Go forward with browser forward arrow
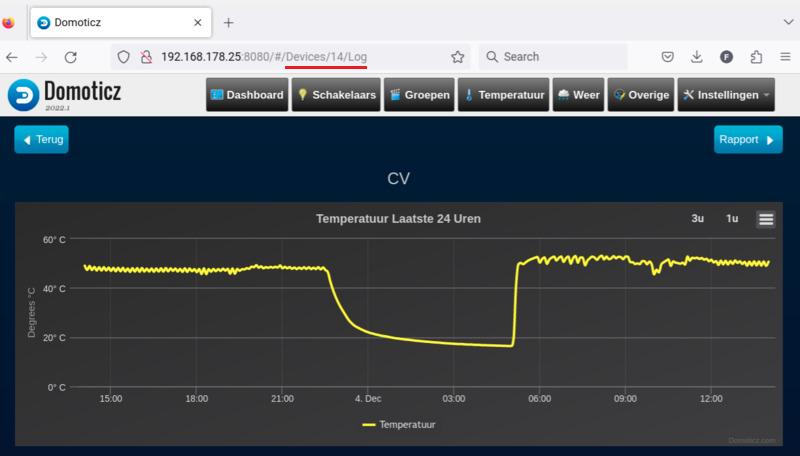 coord(41,57)
